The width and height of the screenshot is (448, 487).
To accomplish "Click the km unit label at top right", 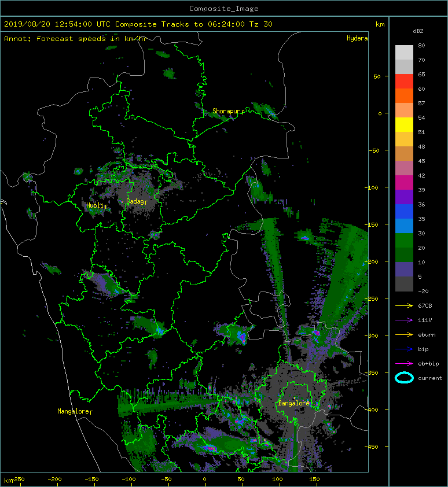I will coord(380,24).
